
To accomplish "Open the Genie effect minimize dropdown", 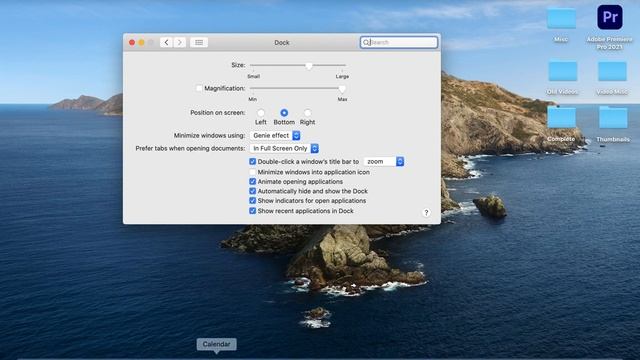I will pyautogui.click(x=275, y=136).
